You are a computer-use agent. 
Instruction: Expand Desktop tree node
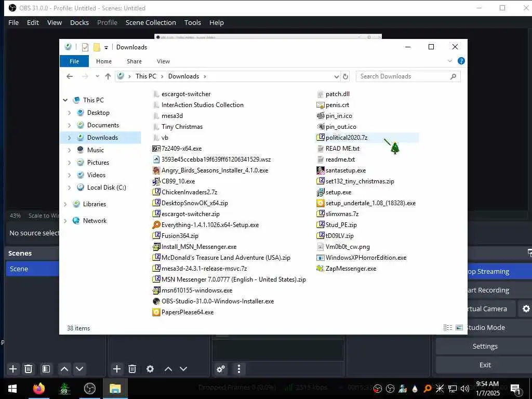click(69, 113)
